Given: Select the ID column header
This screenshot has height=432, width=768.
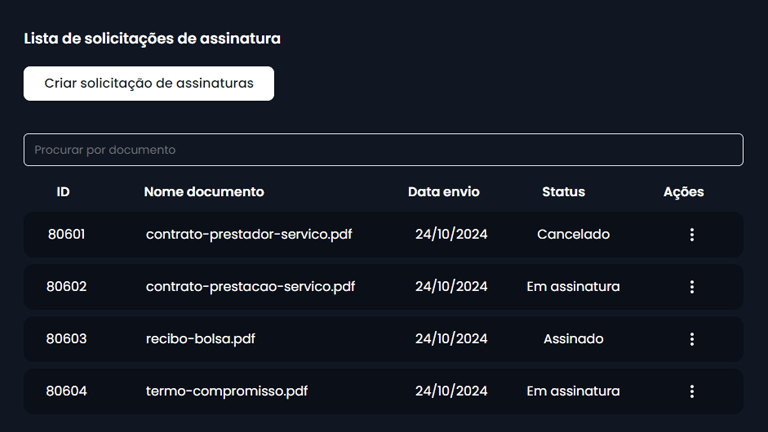Looking at the screenshot, I should tap(63, 192).
